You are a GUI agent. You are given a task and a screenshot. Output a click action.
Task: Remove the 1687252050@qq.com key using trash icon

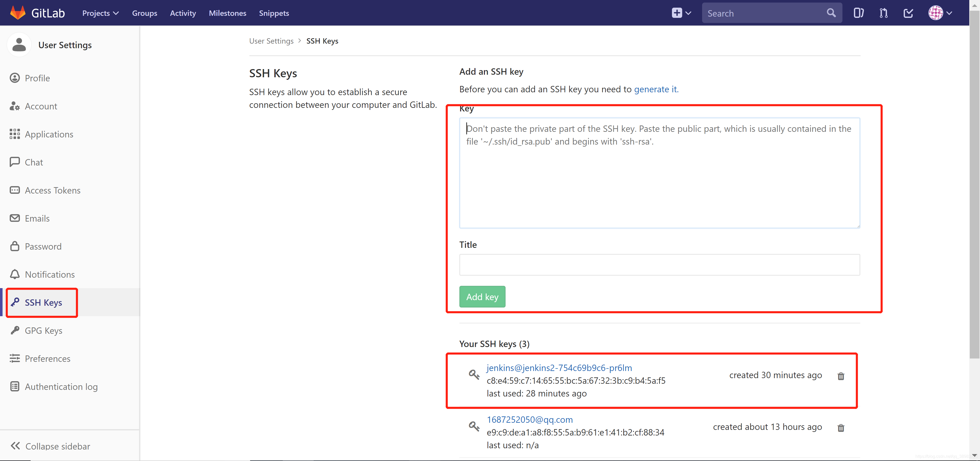pos(841,428)
